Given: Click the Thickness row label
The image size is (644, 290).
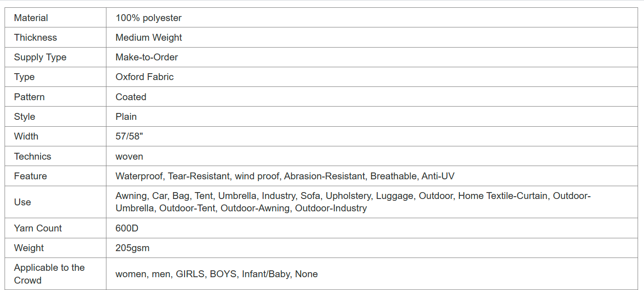Looking at the screenshot, I should pos(36,38).
